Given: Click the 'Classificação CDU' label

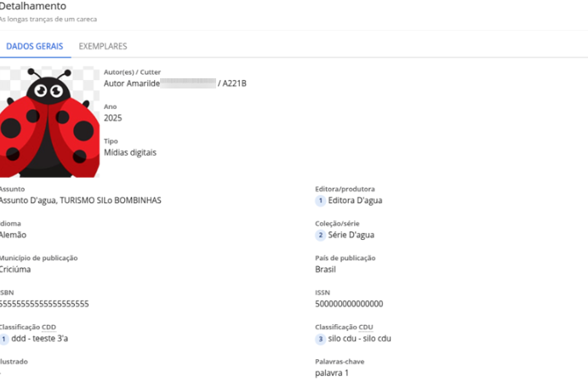Looking at the screenshot, I should pyautogui.click(x=345, y=328).
